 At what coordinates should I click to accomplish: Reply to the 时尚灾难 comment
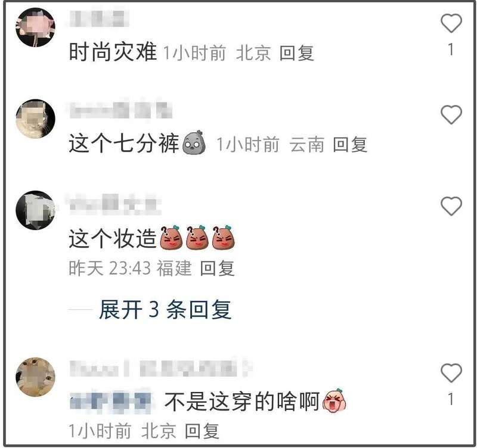point(296,53)
